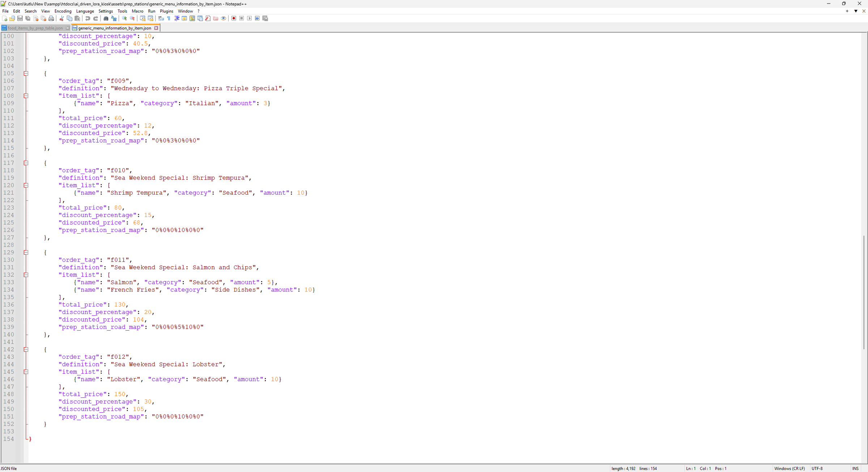Open the Find binoculars icon
Viewport: 868px width, 472px height.
click(x=106, y=18)
